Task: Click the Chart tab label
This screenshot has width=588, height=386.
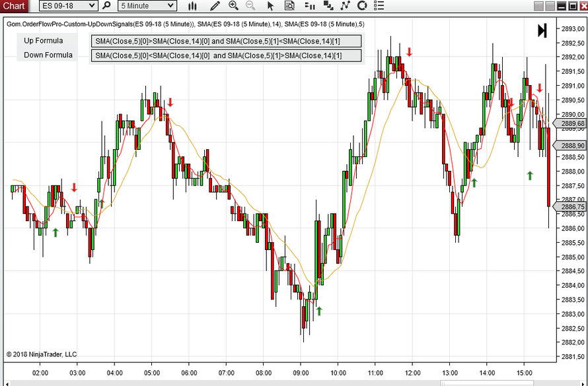Action: [14, 6]
